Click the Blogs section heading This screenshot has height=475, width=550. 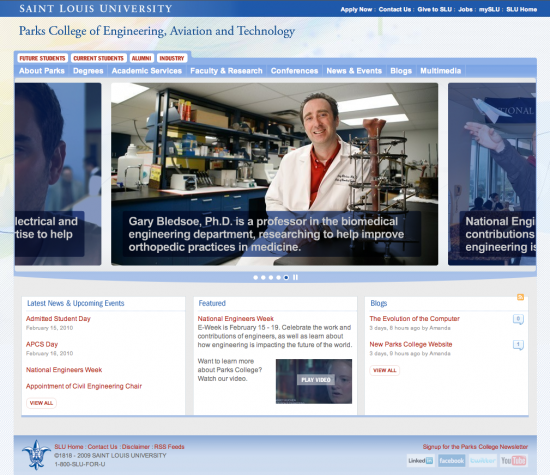click(379, 303)
